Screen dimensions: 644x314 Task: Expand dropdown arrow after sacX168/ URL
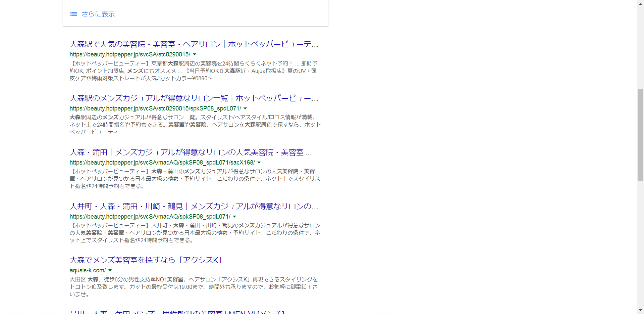(x=259, y=163)
